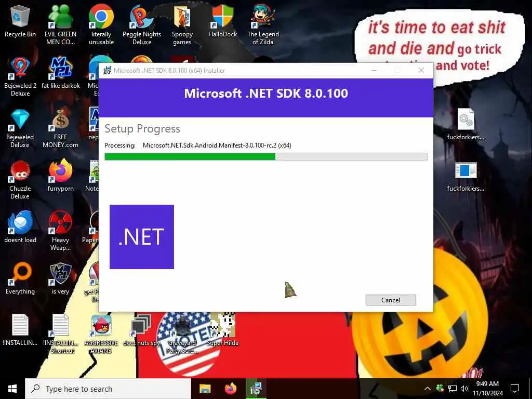532x399 pixels.
Task: Click the Type here to search box
Action: point(108,389)
